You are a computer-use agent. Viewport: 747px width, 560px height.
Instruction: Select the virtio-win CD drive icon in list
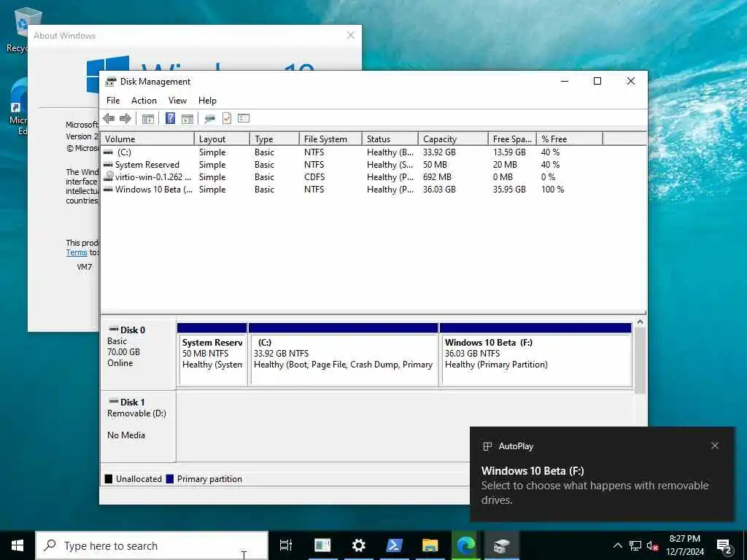pyautogui.click(x=109, y=176)
